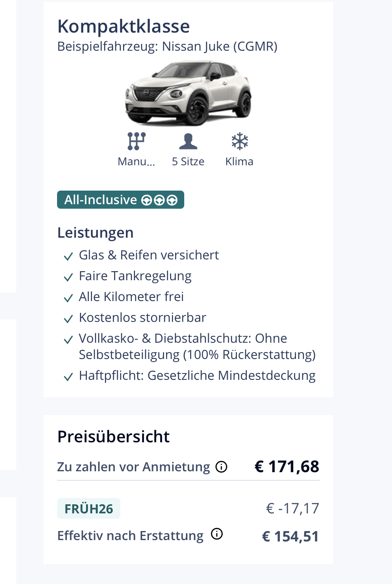Click the Nissan Juke car image

click(x=188, y=93)
